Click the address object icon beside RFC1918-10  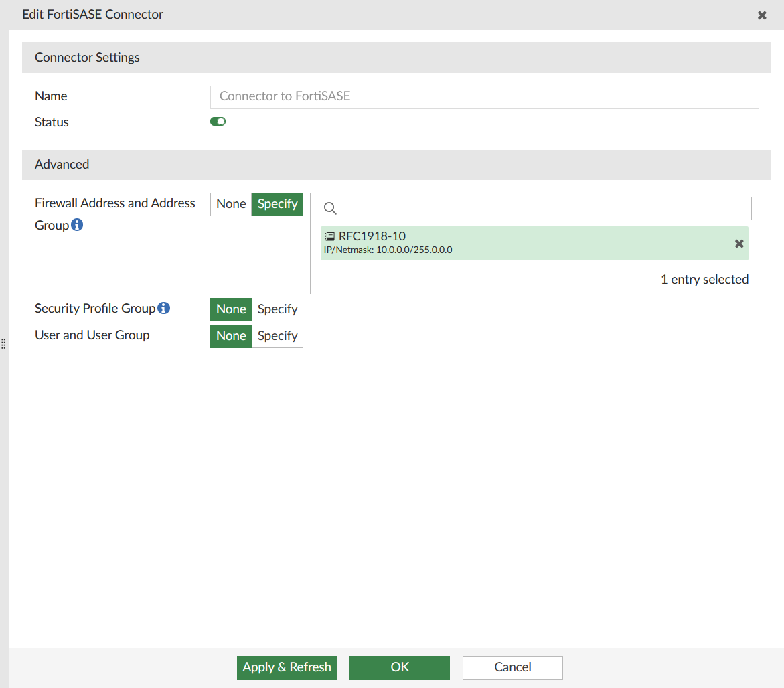coord(329,236)
